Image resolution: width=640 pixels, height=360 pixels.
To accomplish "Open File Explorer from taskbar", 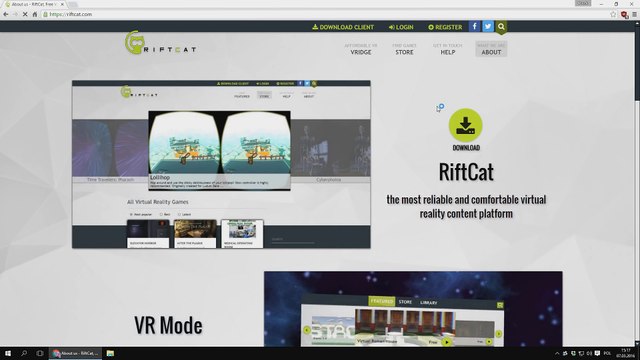I will [x=110, y=353].
